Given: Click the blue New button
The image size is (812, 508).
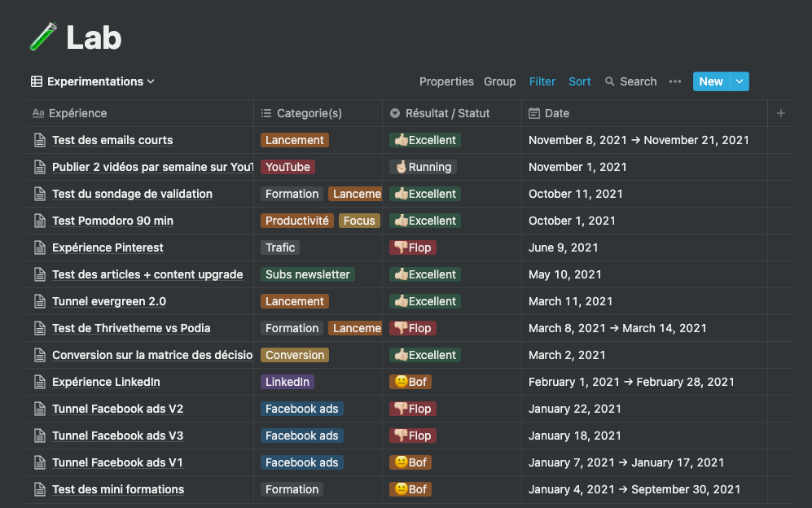Looking at the screenshot, I should (x=710, y=81).
